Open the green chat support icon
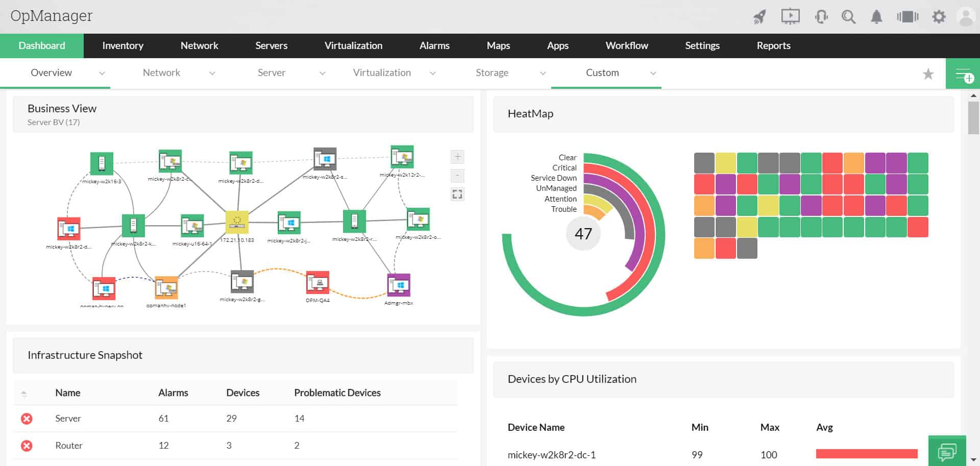980x466 pixels. coord(947,451)
